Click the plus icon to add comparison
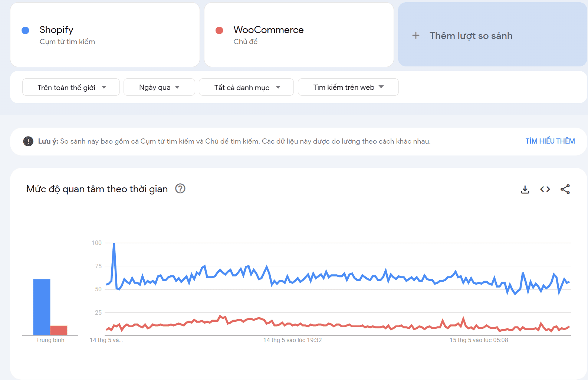The height and width of the screenshot is (380, 588). [416, 36]
